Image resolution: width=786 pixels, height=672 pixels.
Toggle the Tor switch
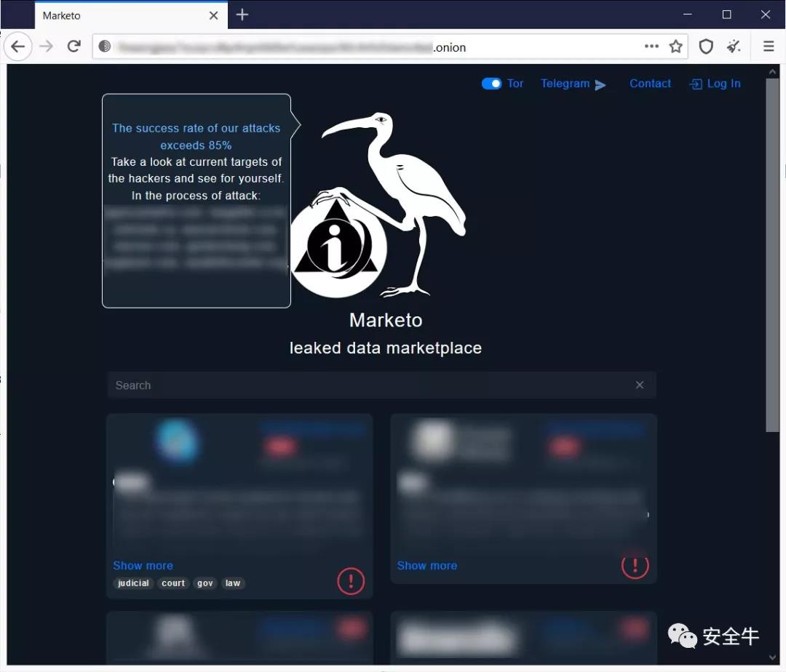pos(491,84)
